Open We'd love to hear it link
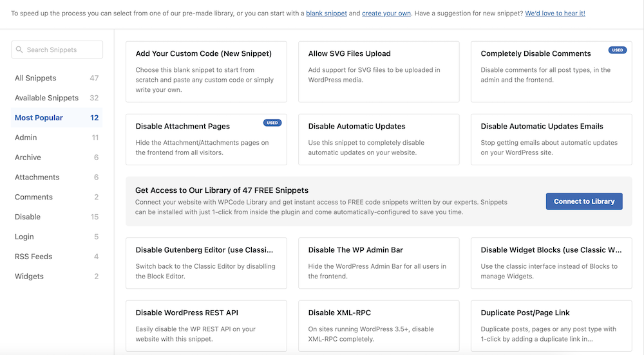Screen dimensions: 644x355 coord(555,13)
